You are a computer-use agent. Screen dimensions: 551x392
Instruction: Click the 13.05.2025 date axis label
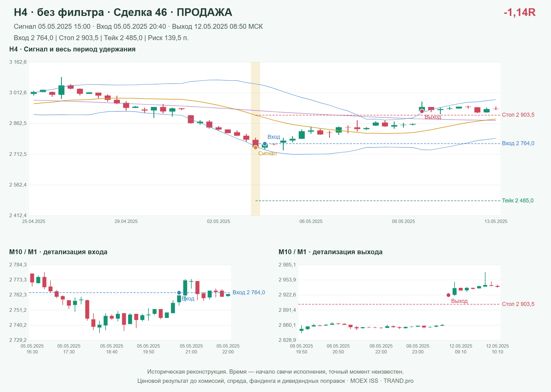496,221
